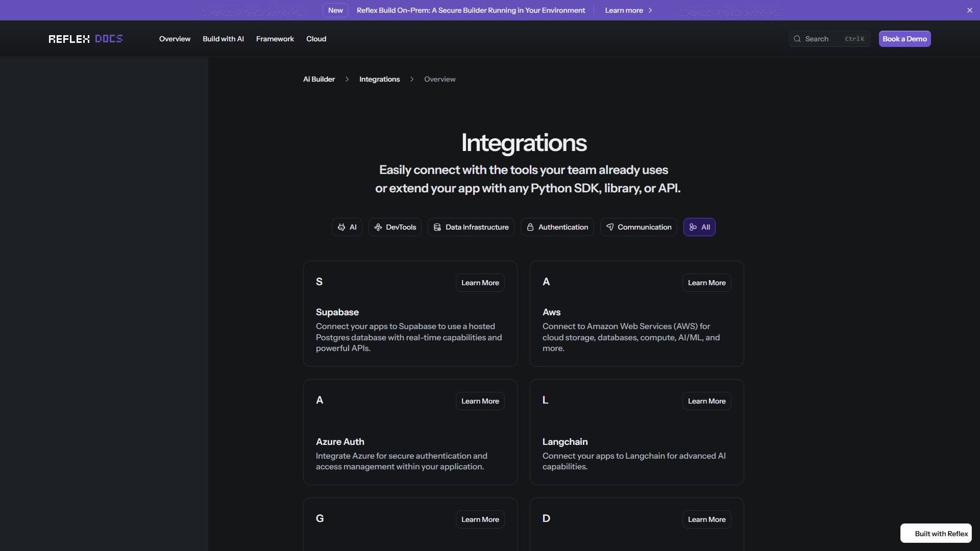
Task: Focus the Search input field
Action: (x=829, y=39)
